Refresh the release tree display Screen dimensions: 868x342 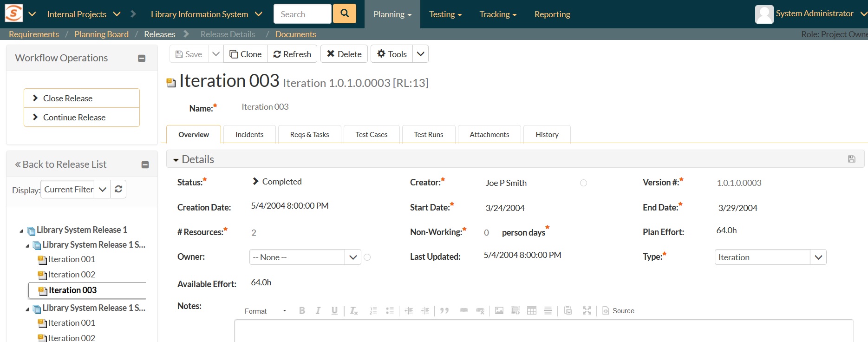pyautogui.click(x=118, y=189)
